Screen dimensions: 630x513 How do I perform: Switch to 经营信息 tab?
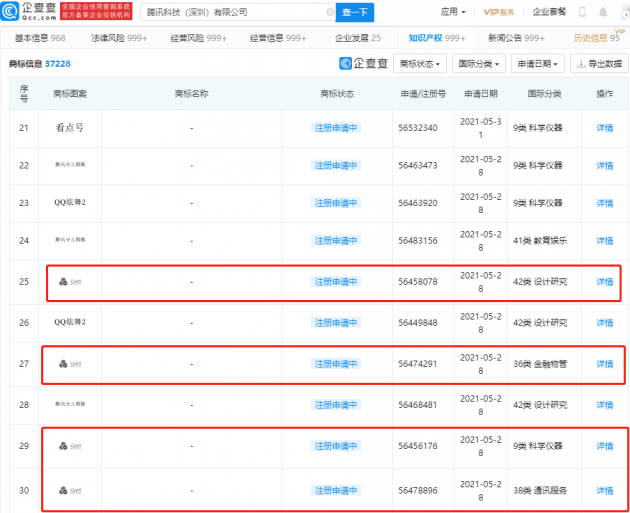pyautogui.click(x=278, y=38)
